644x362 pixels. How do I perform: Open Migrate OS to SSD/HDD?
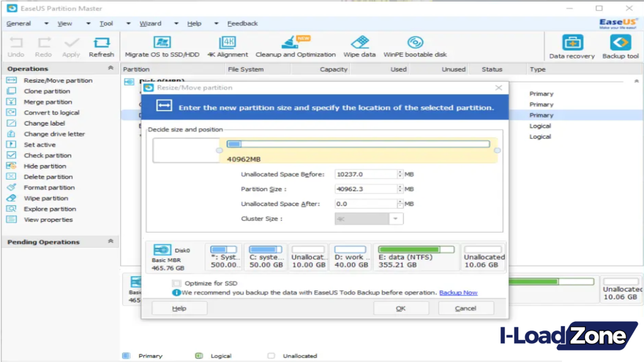coord(162,46)
